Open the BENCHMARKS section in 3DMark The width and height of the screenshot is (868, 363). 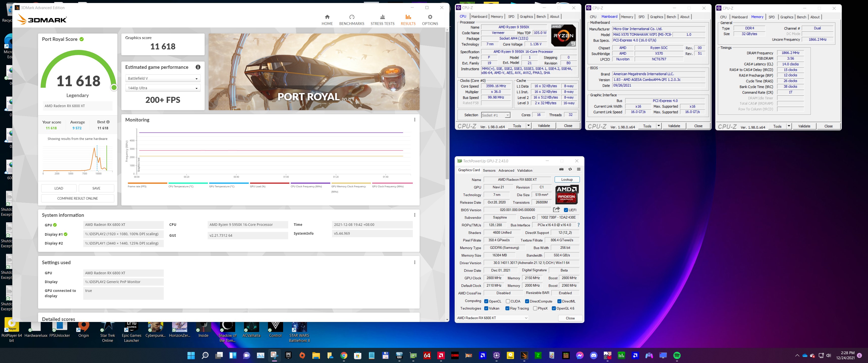click(x=351, y=20)
